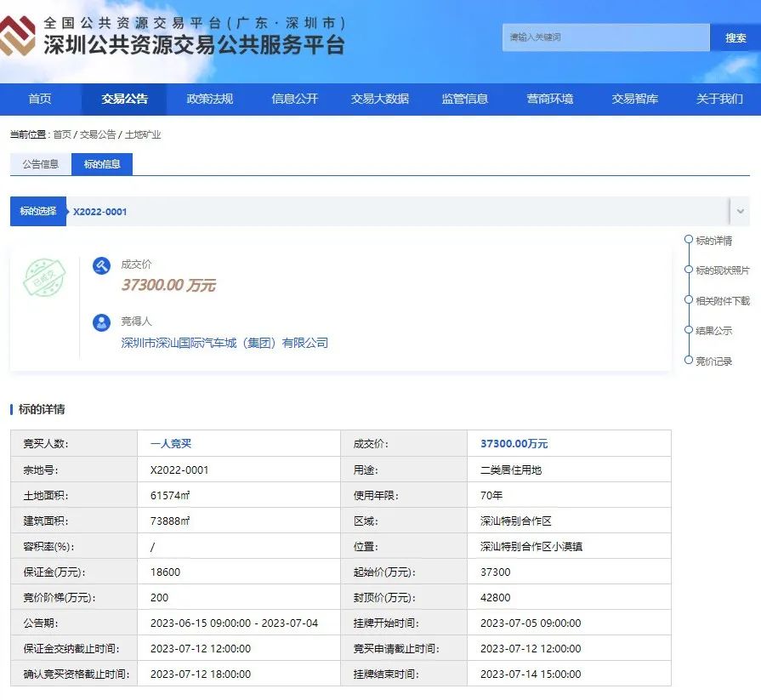The image size is (761, 700).
Task: Select the 标的详情 anchor circle marker
Action: click(x=689, y=240)
